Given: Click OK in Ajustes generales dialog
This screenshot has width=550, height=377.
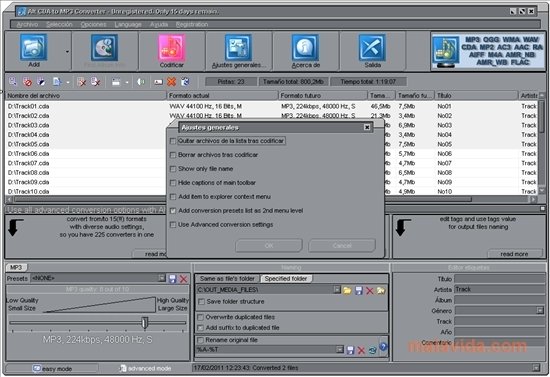Looking at the screenshot, I should [x=269, y=245].
